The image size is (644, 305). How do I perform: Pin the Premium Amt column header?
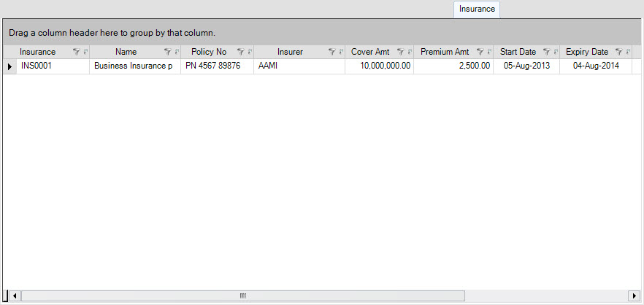(489, 52)
